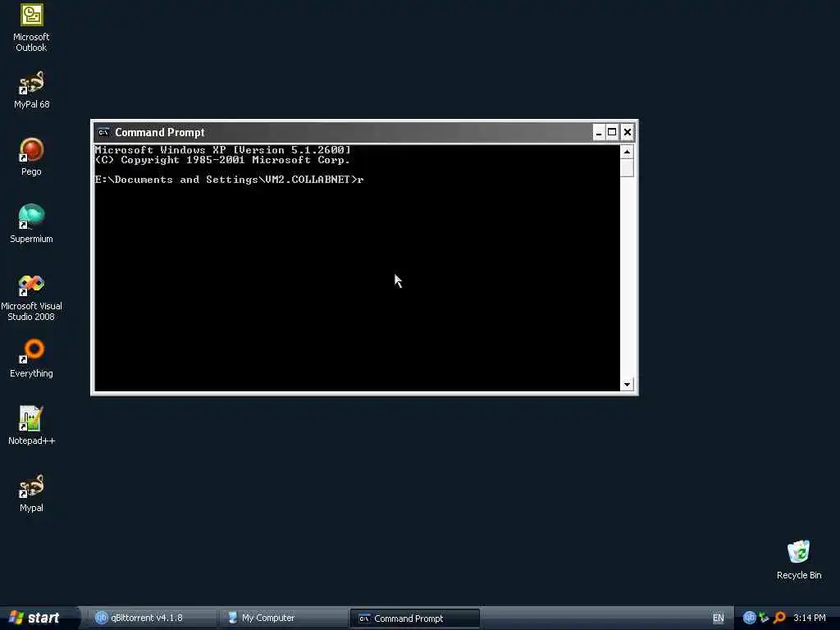
Task: Click the Command Prompt title bar text
Action: [160, 132]
